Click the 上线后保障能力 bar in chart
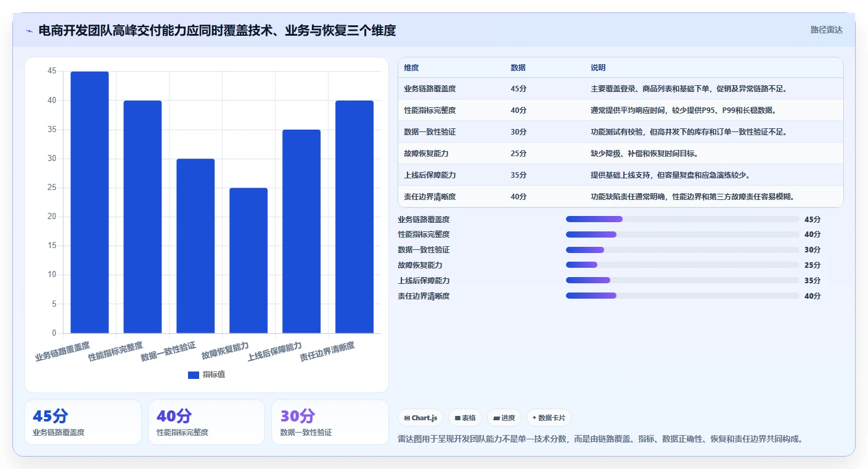The width and height of the screenshot is (868, 469). tap(301, 231)
